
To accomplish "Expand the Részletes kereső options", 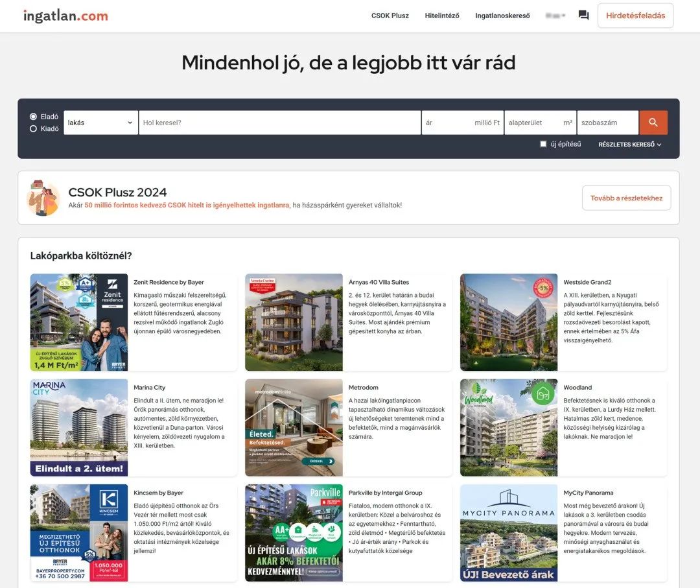I will tap(629, 145).
